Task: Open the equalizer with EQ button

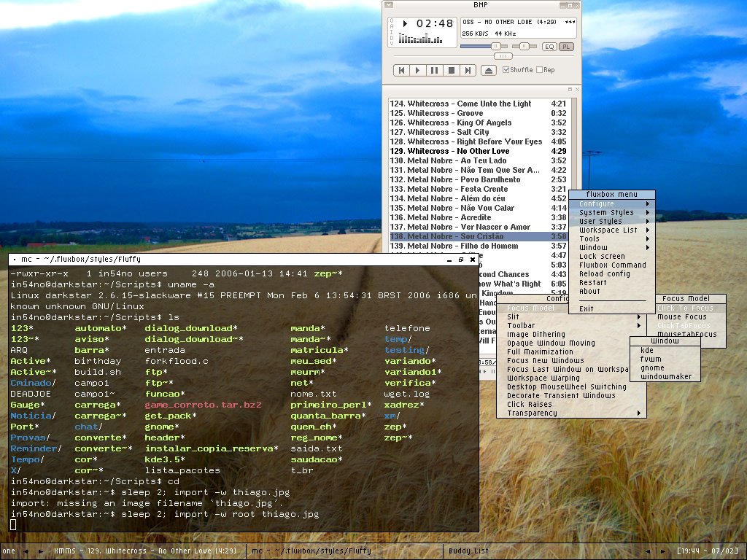Action: click(x=549, y=47)
